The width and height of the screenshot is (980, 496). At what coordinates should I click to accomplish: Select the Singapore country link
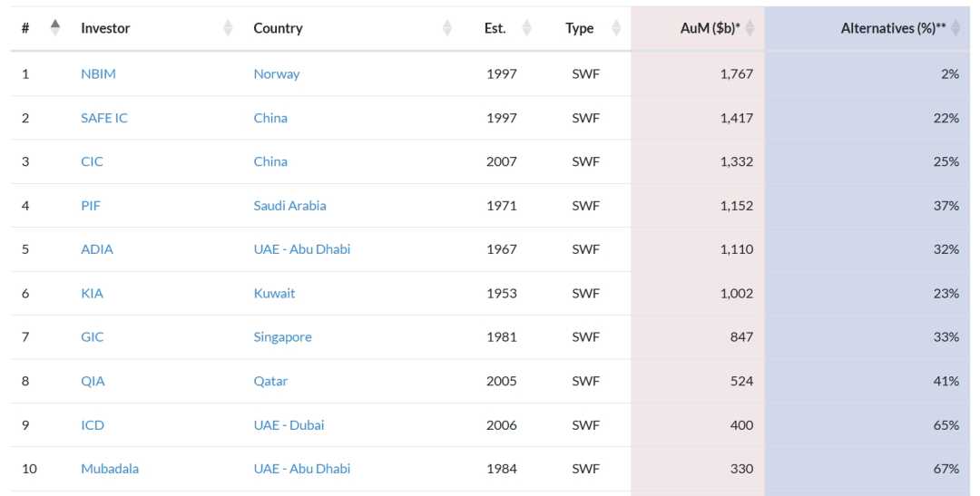click(x=282, y=336)
